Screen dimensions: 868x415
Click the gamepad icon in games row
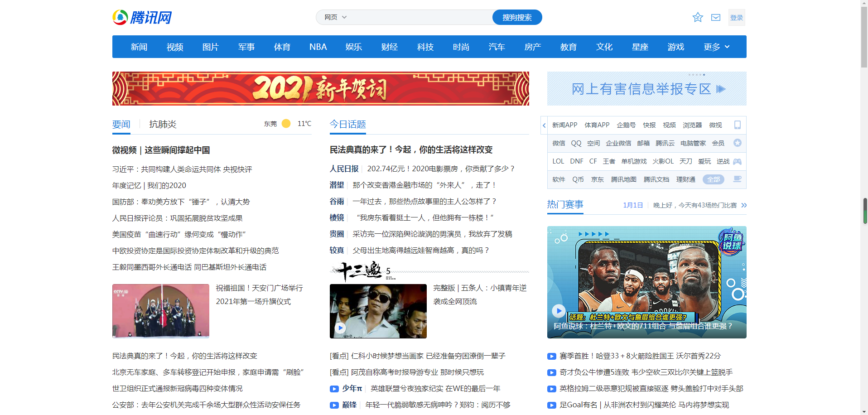737,162
